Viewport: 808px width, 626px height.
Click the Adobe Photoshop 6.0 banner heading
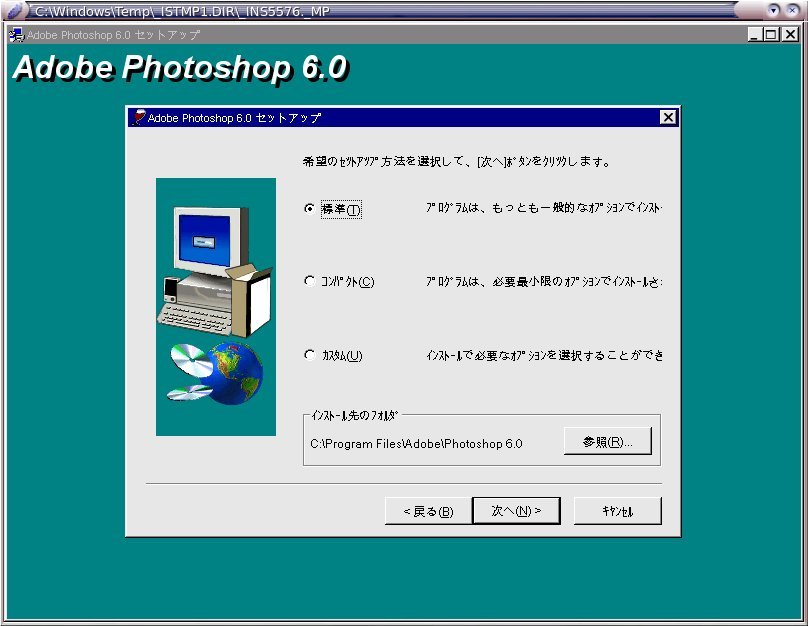[x=181, y=68]
